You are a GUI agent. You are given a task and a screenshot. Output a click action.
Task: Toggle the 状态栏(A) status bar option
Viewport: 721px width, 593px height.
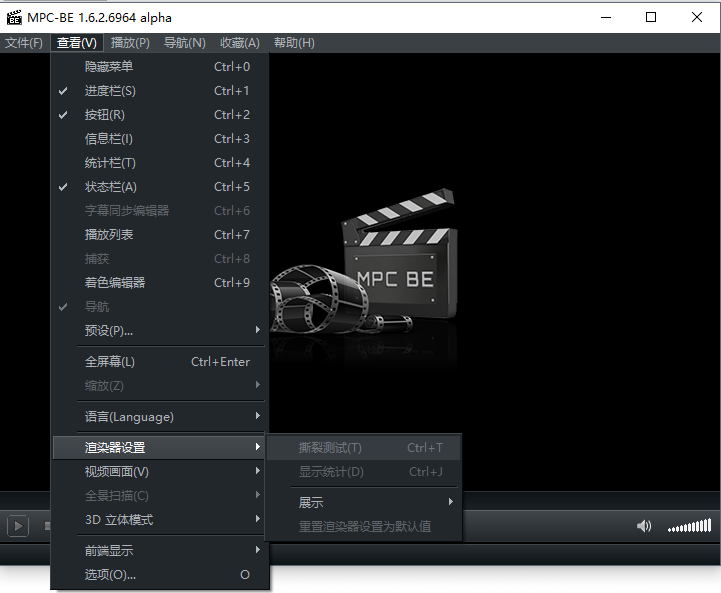coord(110,187)
